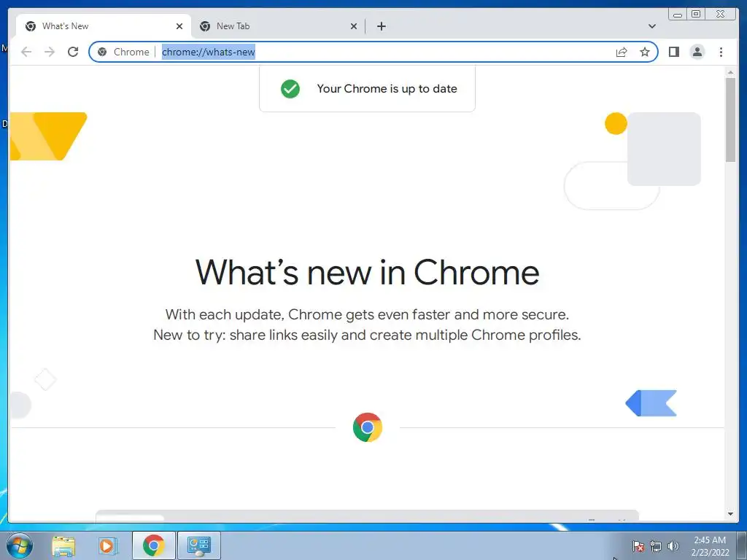This screenshot has height=560, width=747.
Task: Click the scrollbar down arrow
Action: (x=730, y=514)
